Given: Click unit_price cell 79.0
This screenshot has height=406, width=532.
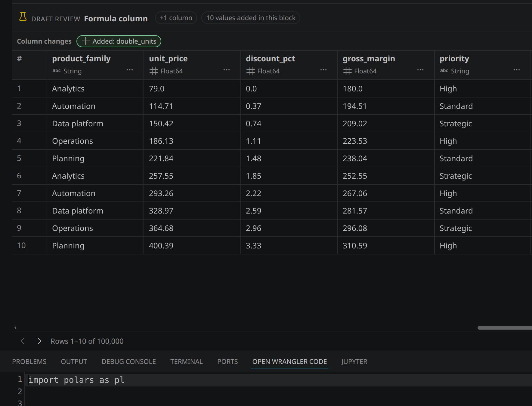Looking at the screenshot, I should pyautogui.click(x=192, y=88).
